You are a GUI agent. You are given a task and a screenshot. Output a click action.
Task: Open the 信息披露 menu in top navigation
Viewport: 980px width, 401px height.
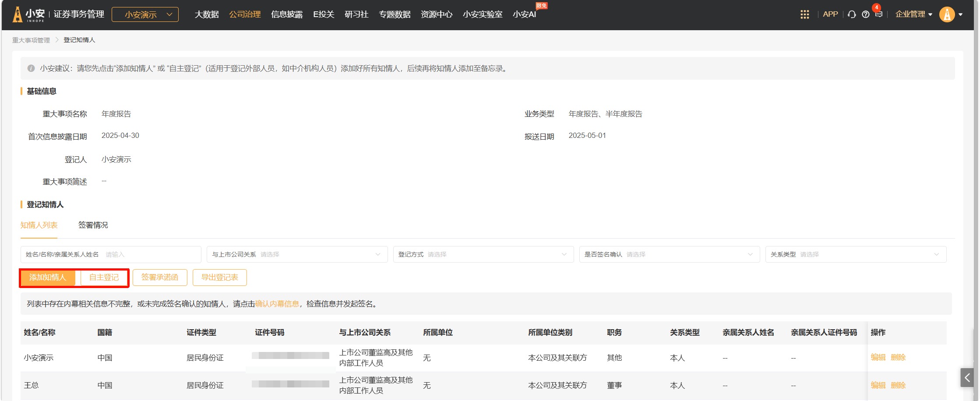point(287,14)
